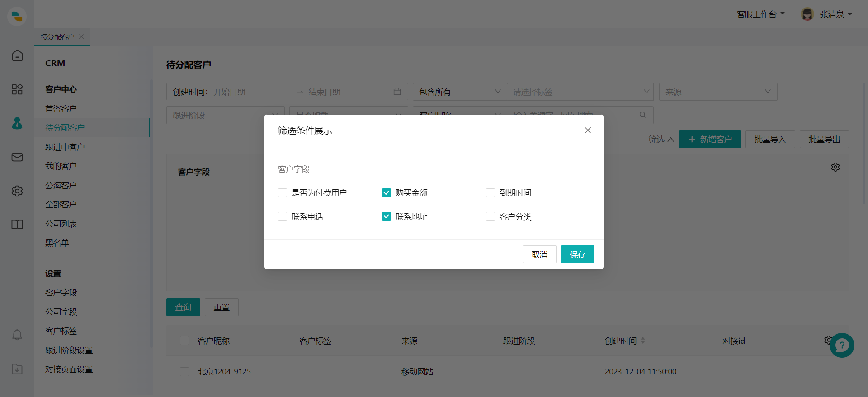
Task: Open 公司字段 settings menu item
Action: click(x=61, y=312)
